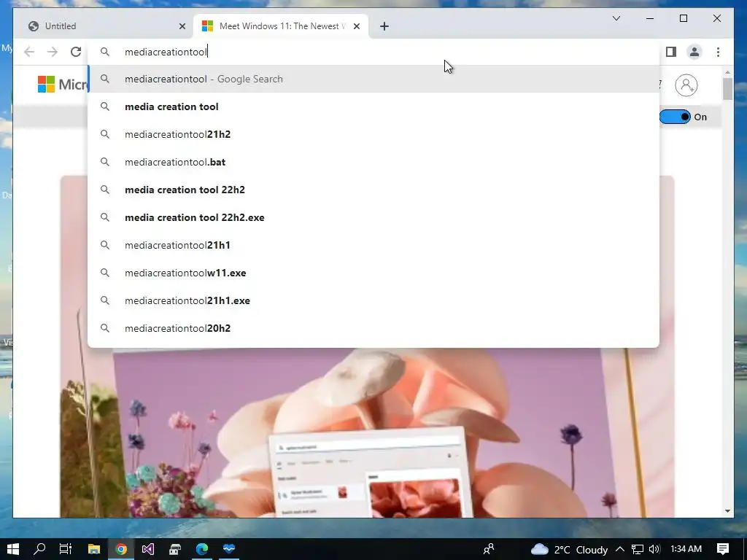This screenshot has width=747, height=560.
Task: Close the Meet Windows 11 tab
Action: tap(356, 26)
